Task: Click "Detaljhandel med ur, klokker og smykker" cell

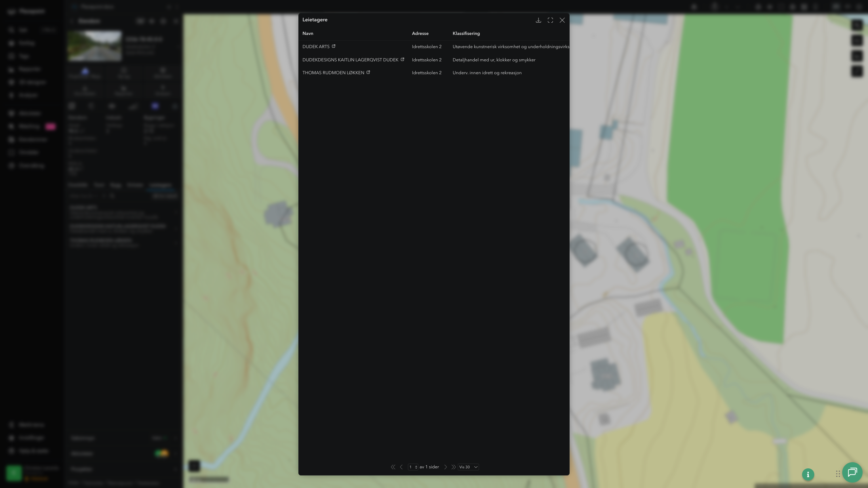Action: (x=494, y=60)
